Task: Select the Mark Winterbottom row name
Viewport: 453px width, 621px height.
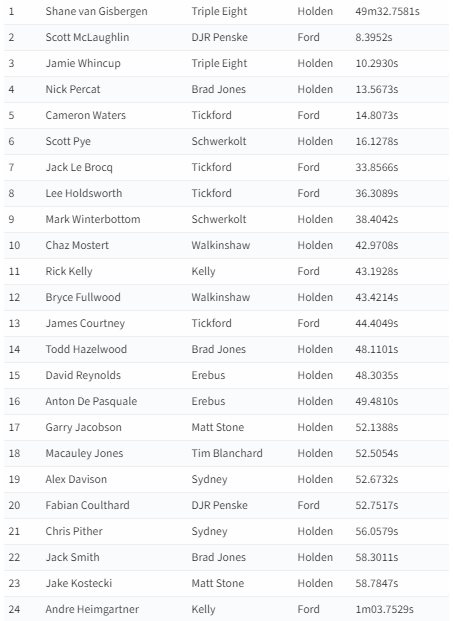Action: (x=93, y=219)
